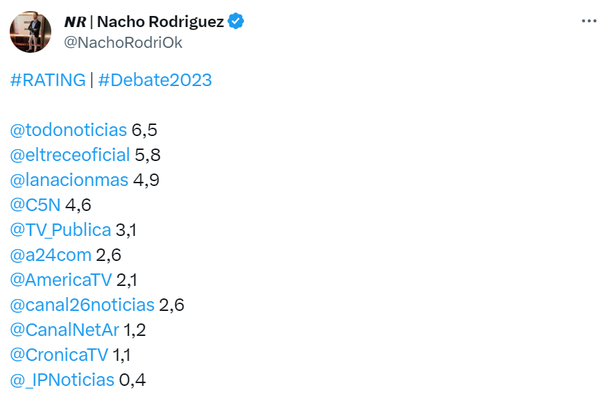Select the @CanalNetAr mention
Screen dimensions: 610x406
point(63,329)
